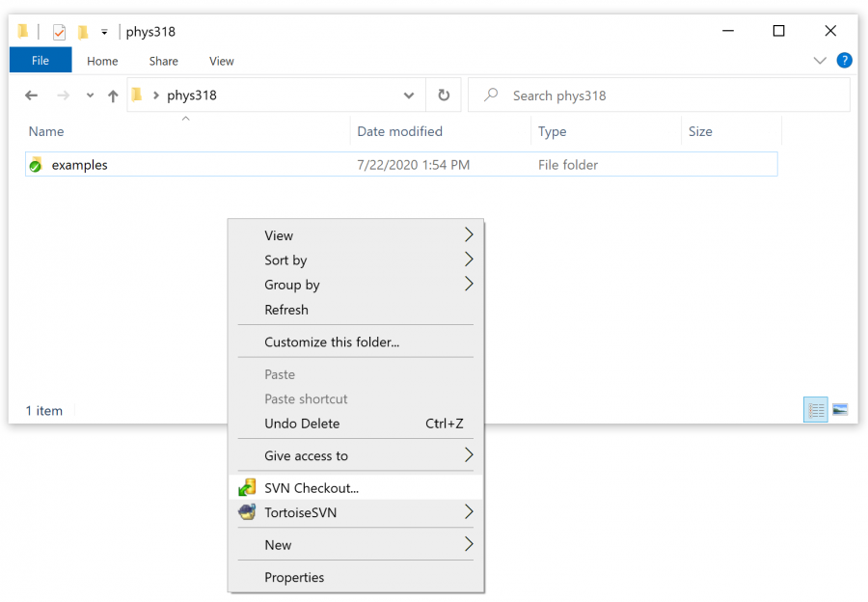Click the Get Help question mark icon
The image size is (868, 602).
pos(845,60)
